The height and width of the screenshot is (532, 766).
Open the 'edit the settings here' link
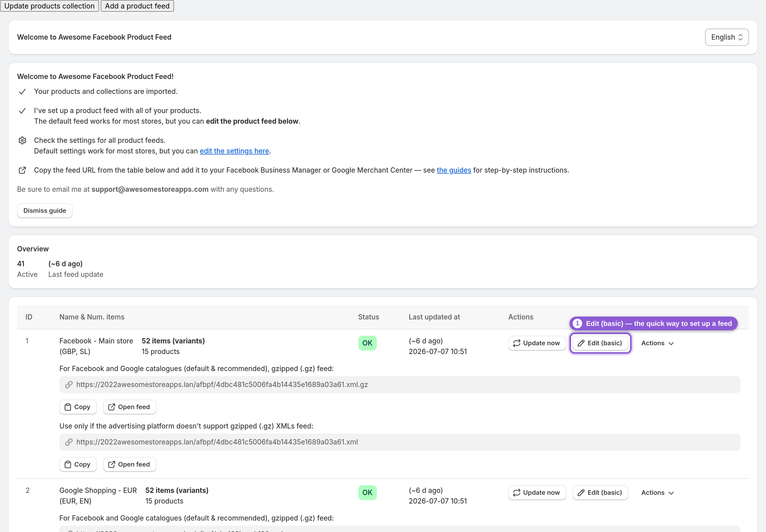(234, 151)
